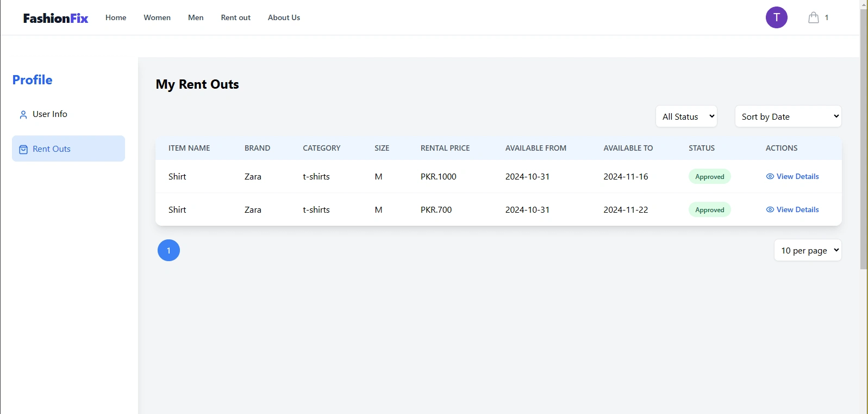Viewport: 868px width, 414px height.
Task: Click the Approved status badge for PKR.1000
Action: click(709, 177)
